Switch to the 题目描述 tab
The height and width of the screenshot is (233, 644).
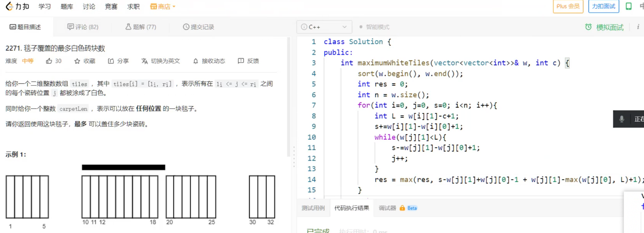tap(25, 27)
